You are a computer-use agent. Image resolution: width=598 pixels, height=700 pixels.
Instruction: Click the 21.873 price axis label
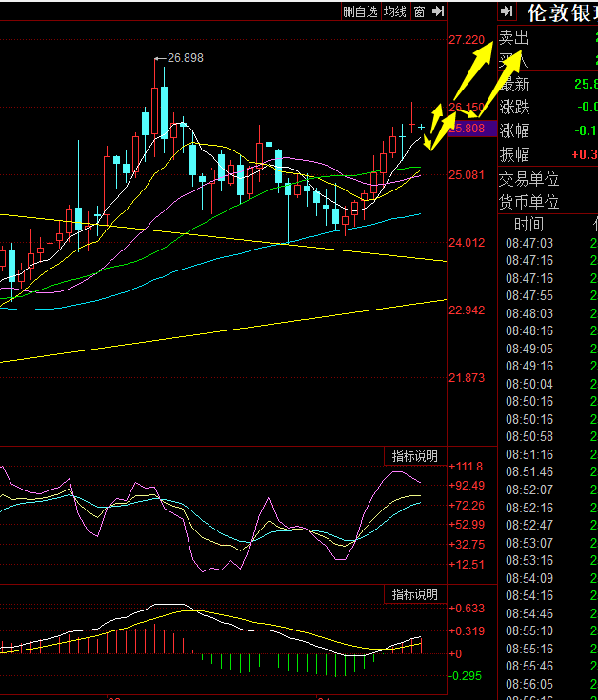[467, 378]
